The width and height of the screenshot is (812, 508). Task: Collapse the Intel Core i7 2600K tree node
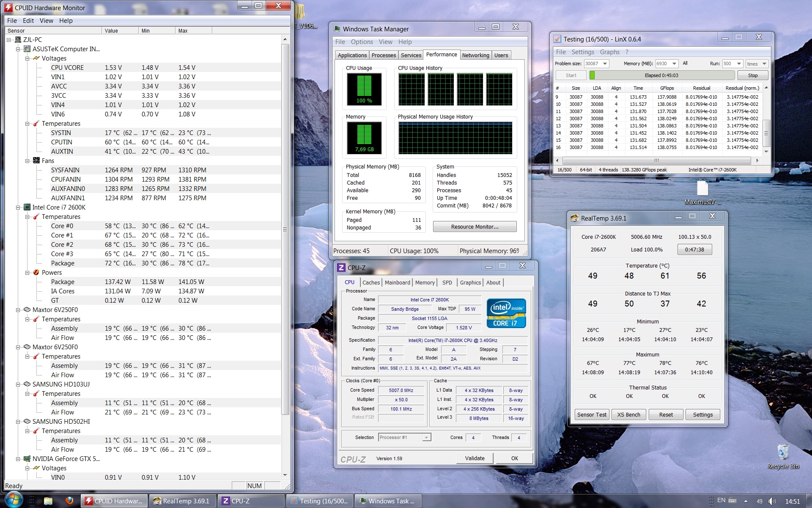(18, 207)
